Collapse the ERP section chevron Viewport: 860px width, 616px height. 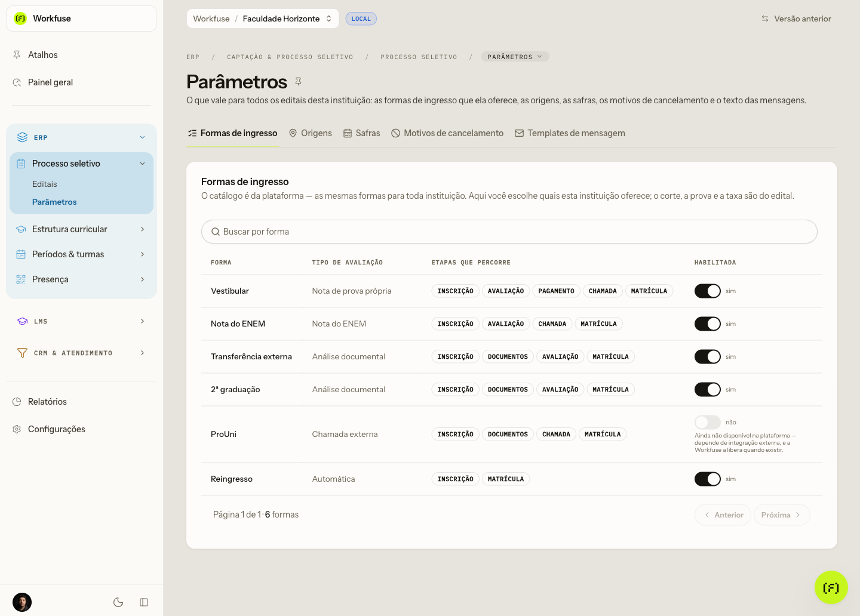pos(142,137)
